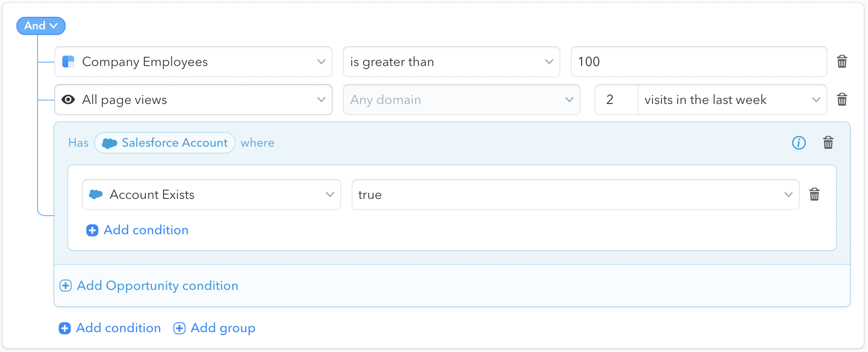The image size is (868, 352).
Task: Click the employee count field showing 100
Action: coord(699,62)
